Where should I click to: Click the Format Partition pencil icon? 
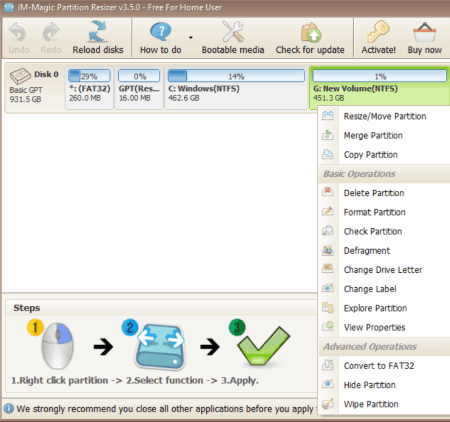[x=328, y=212]
